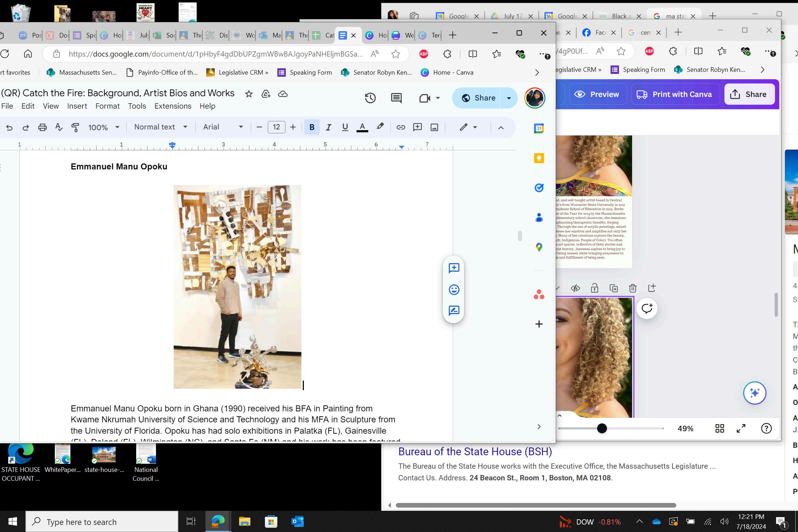Toggle italic formatting

pyautogui.click(x=328, y=127)
